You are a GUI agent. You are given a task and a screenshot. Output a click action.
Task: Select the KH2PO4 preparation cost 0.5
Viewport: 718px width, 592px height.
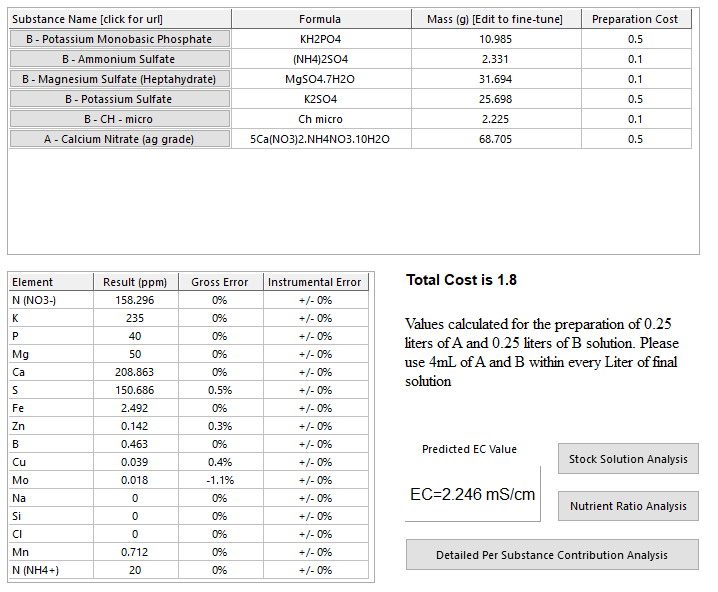point(636,39)
